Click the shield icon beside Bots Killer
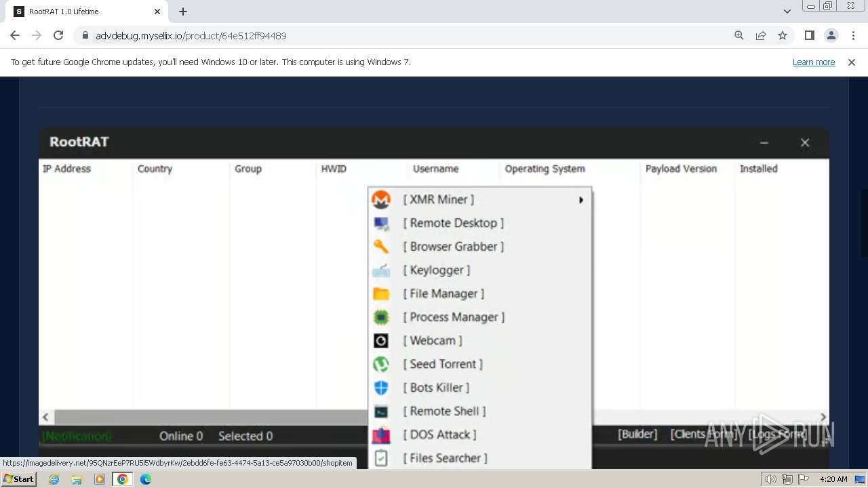Screen dimensions: 868x488 [381, 388]
